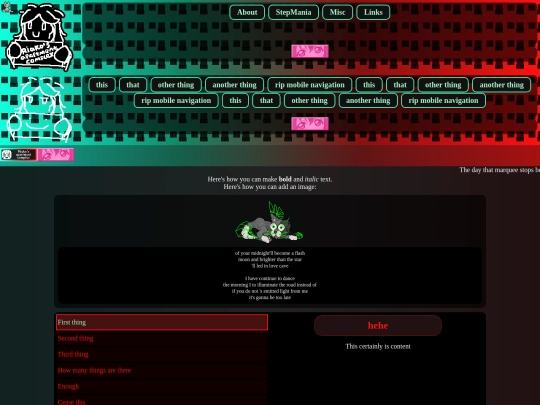Go to the Links navigation button

pos(373,12)
